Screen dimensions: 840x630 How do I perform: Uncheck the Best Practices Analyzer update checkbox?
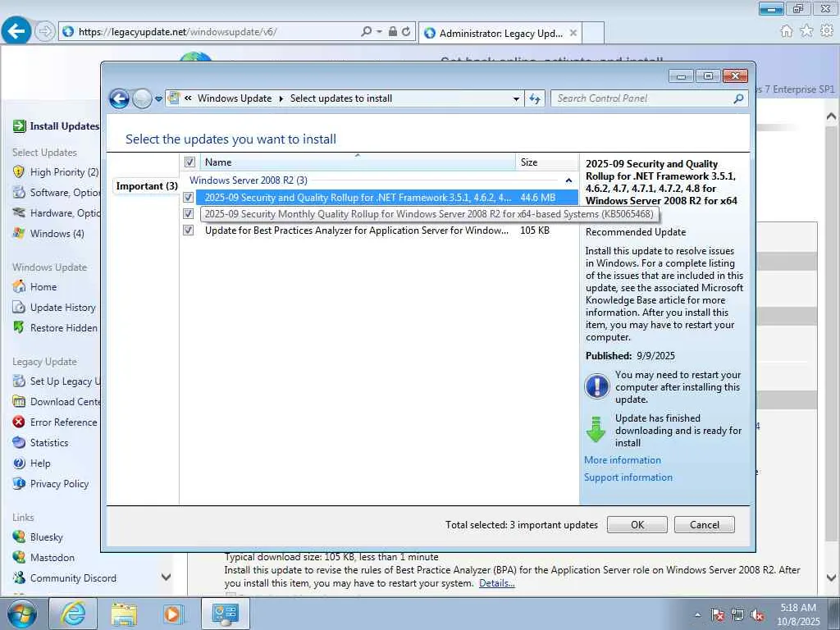point(188,231)
